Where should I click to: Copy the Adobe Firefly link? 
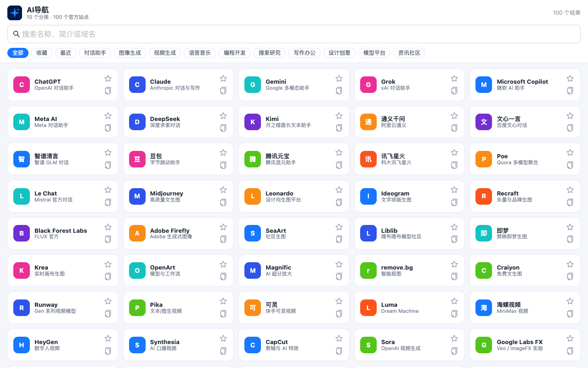tap(223, 239)
